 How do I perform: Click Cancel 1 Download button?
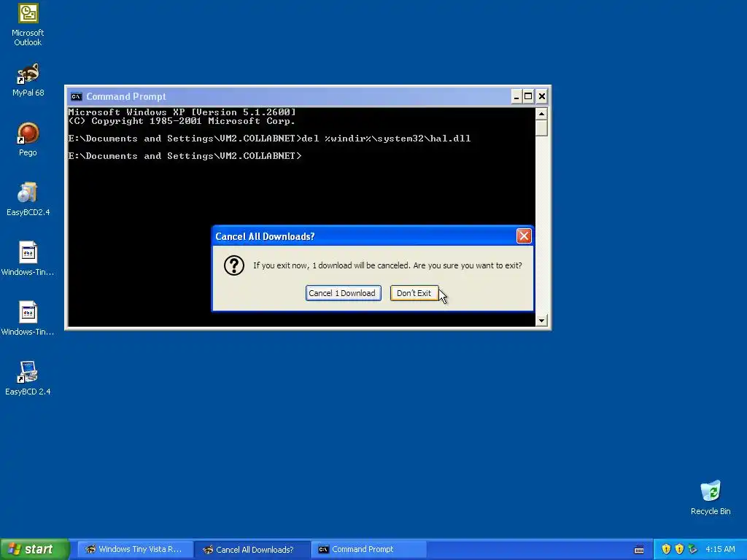click(x=343, y=293)
